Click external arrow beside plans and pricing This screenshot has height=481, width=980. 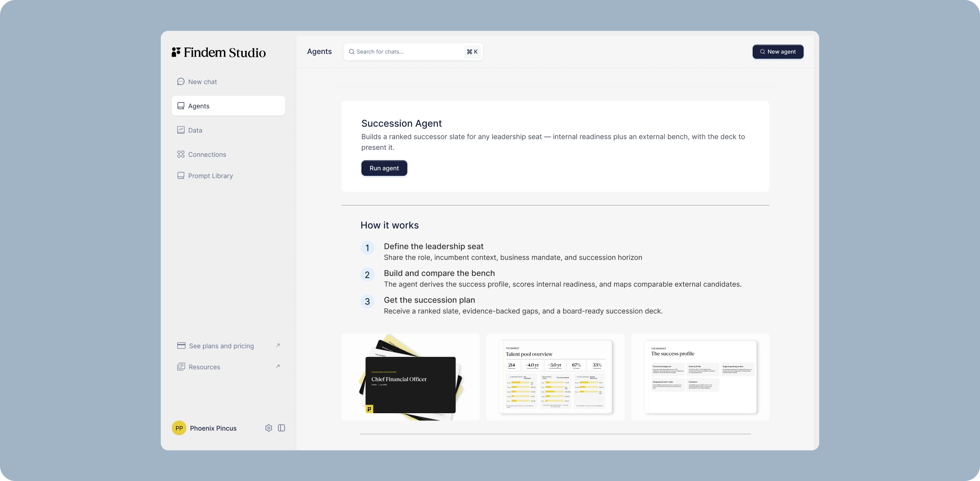point(278,345)
